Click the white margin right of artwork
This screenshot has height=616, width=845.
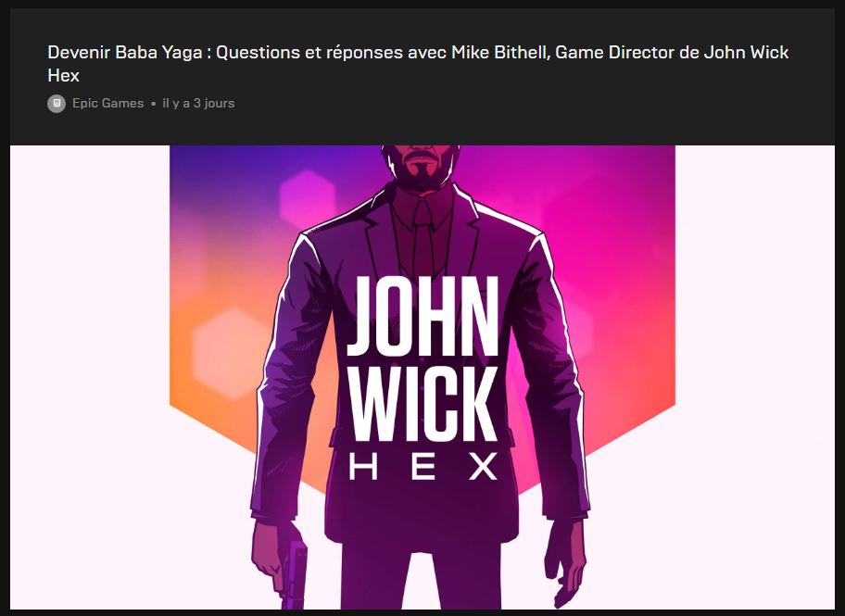point(754,377)
